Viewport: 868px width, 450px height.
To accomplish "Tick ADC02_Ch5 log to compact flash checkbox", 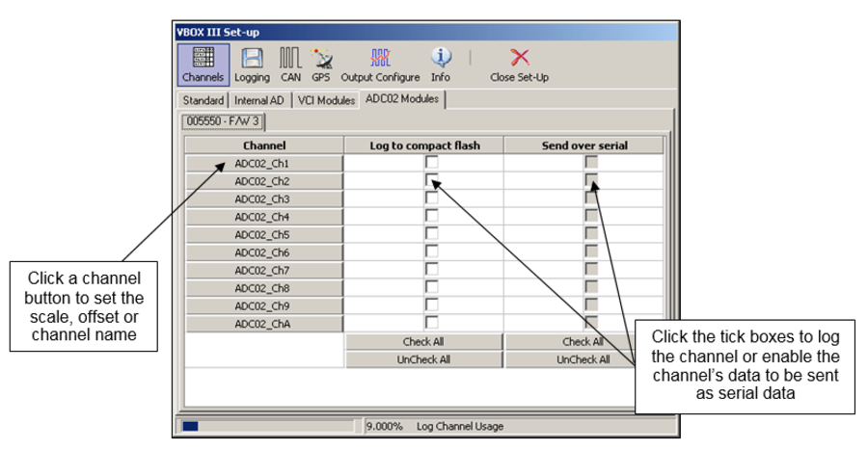I will [432, 233].
